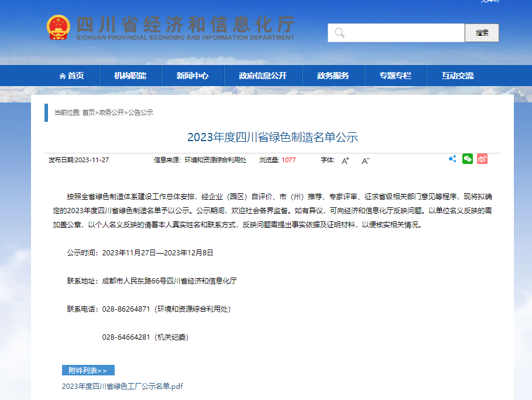Click 政务公开 in the breadcrumb path
Screen dimensions: 532x400
(111, 112)
